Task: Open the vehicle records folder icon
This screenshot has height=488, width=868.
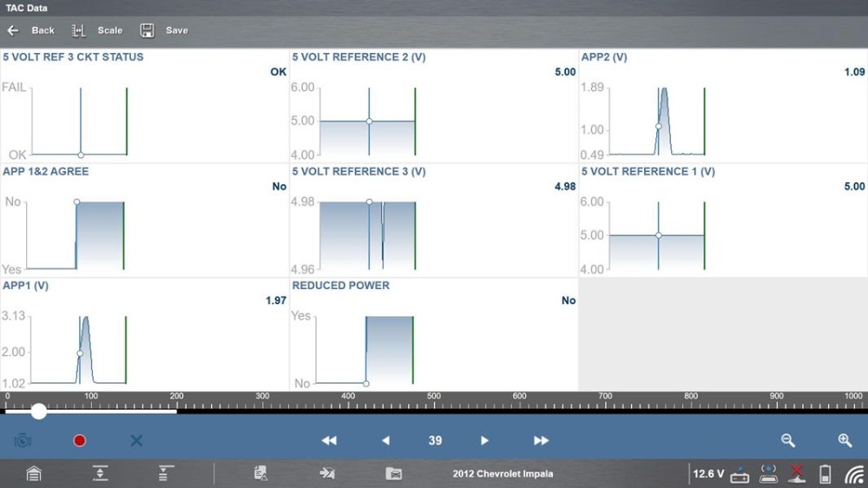Action: coord(393,474)
